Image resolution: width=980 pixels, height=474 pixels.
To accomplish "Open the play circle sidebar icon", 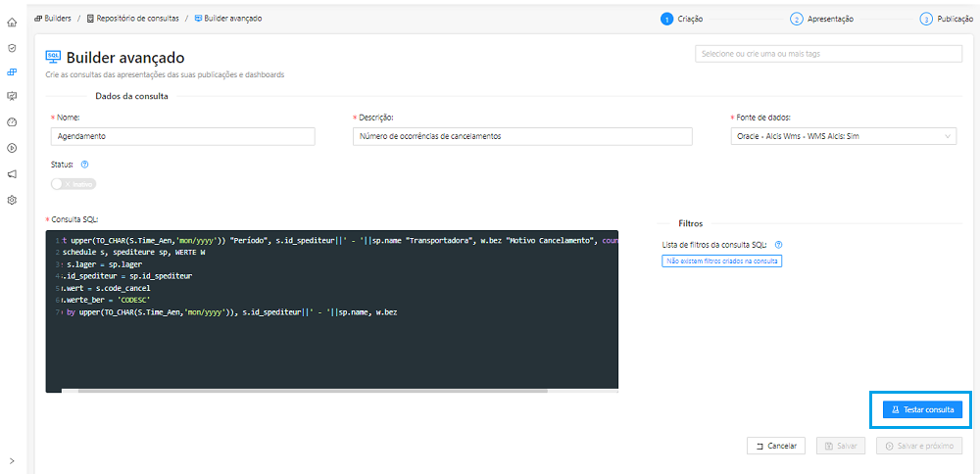I will (12, 148).
